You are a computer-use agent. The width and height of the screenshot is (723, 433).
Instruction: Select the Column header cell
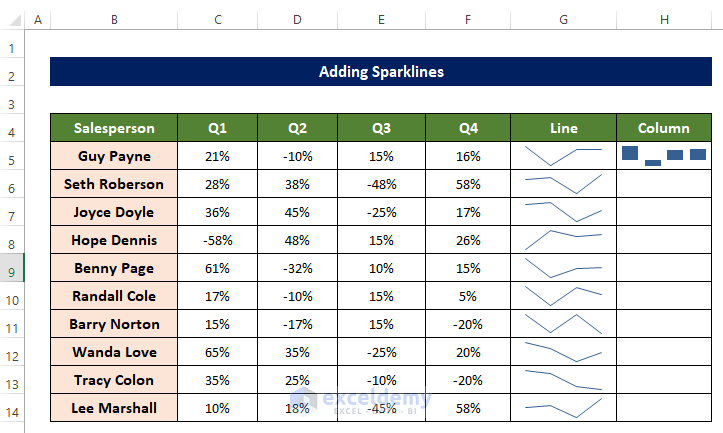(664, 127)
